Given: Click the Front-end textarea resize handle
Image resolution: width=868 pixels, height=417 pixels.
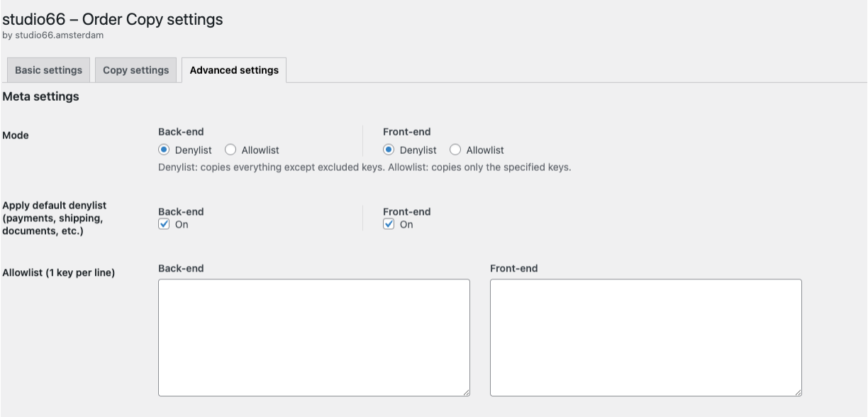Looking at the screenshot, I should pyautogui.click(x=798, y=392).
